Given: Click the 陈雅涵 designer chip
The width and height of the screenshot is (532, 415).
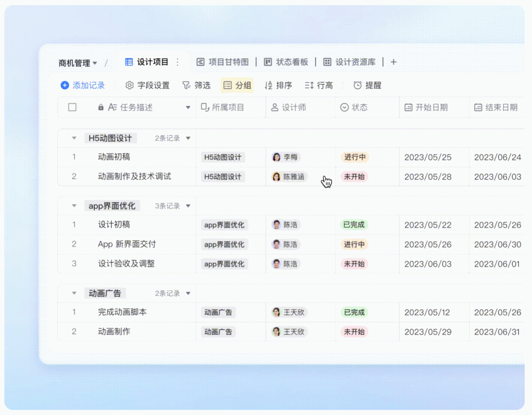Looking at the screenshot, I should click(x=289, y=177).
